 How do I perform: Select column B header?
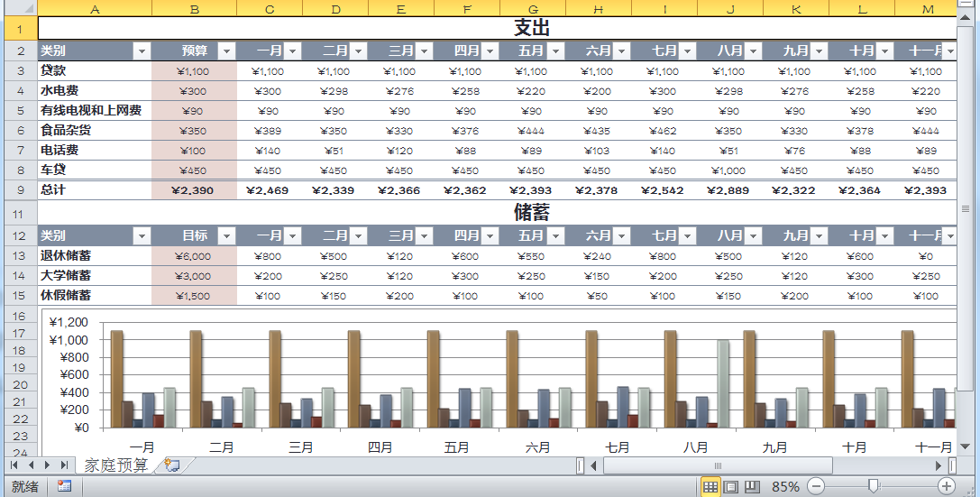[195, 9]
